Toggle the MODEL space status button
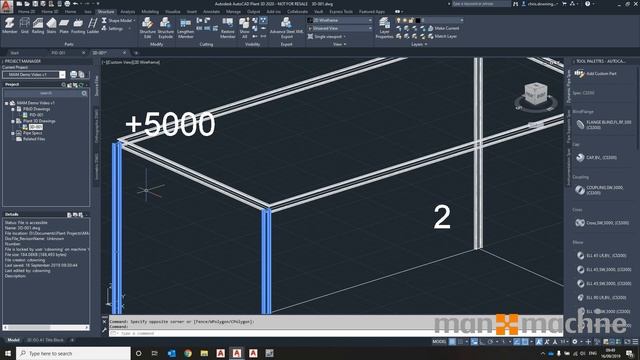Viewport: 640px width, 360px height. 439,342
